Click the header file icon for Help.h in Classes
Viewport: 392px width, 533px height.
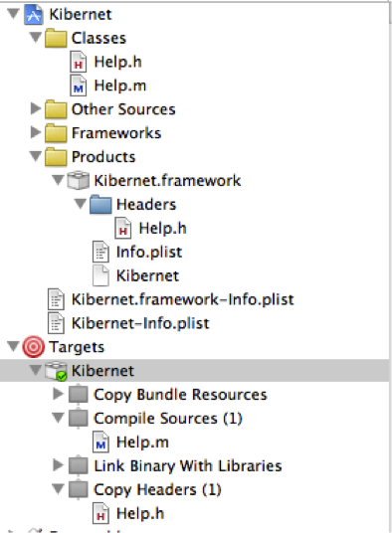[x=79, y=62]
